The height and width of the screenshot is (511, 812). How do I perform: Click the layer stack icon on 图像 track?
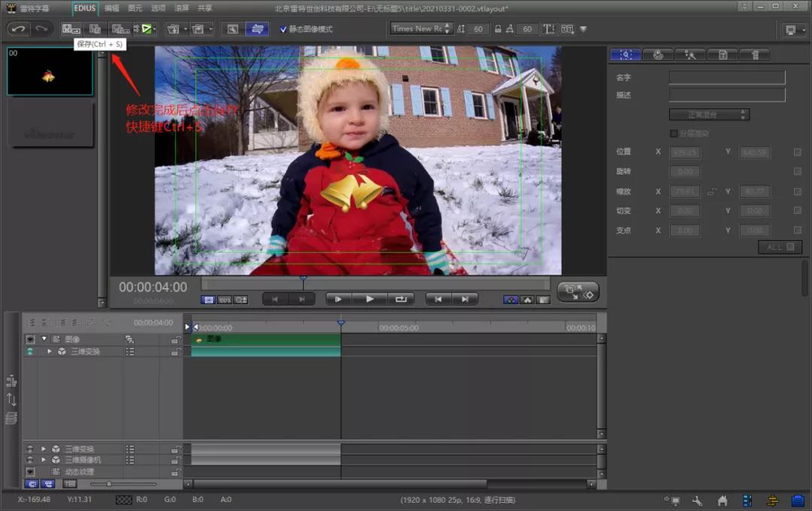pos(129,339)
